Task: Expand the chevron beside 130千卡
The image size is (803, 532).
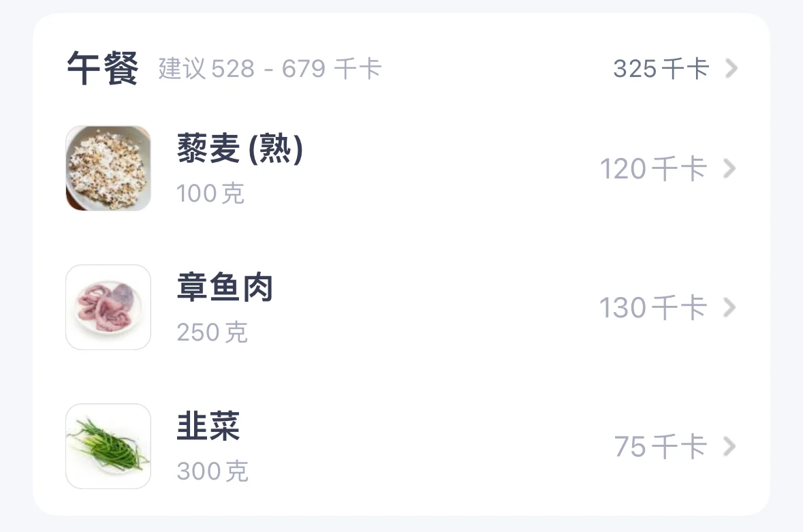Action: pyautogui.click(x=729, y=307)
